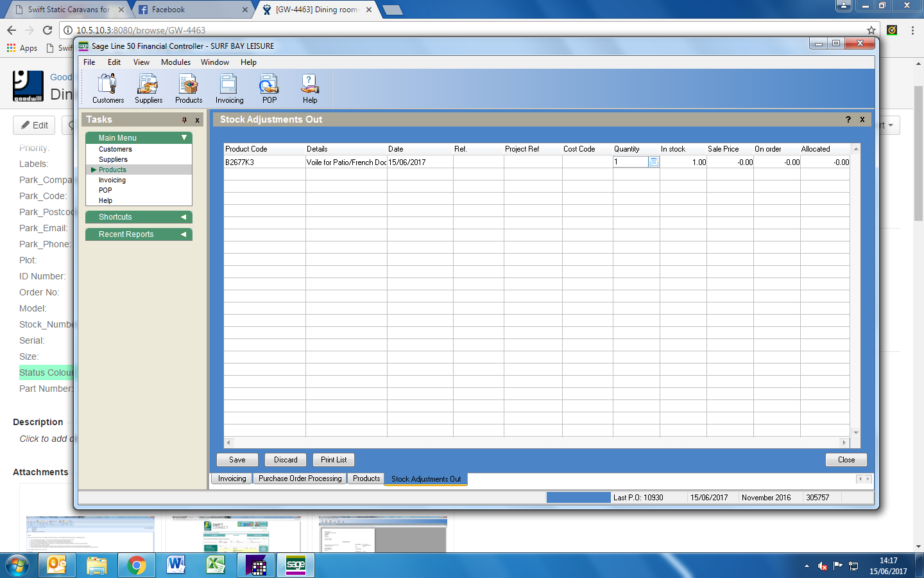Switch to Excel from the taskbar
The image size is (924, 578).
pyautogui.click(x=216, y=566)
